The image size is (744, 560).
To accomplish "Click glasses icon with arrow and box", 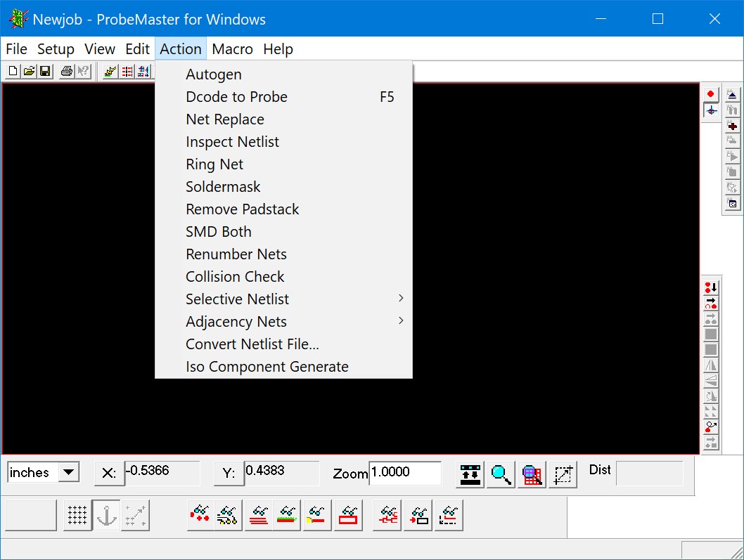I will (x=418, y=515).
